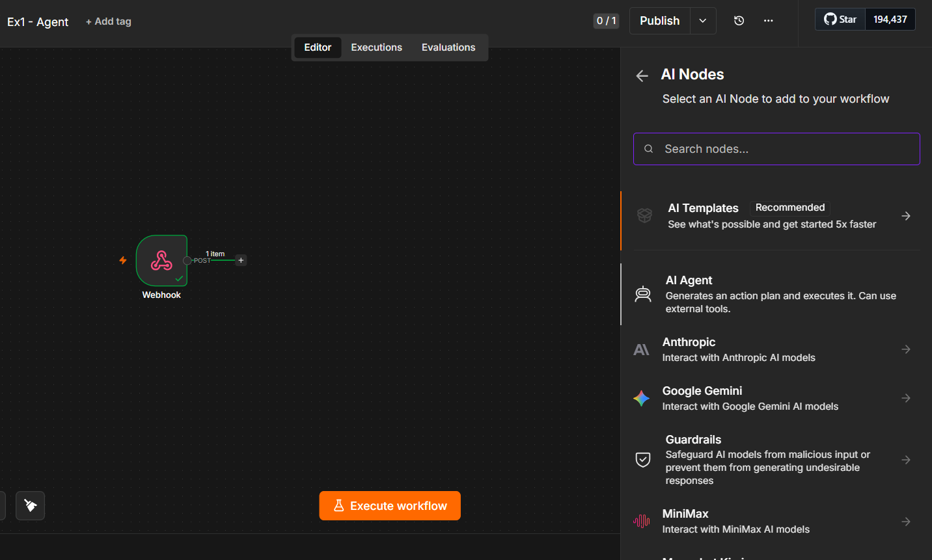
Task: Click the Publish button
Action: click(659, 21)
